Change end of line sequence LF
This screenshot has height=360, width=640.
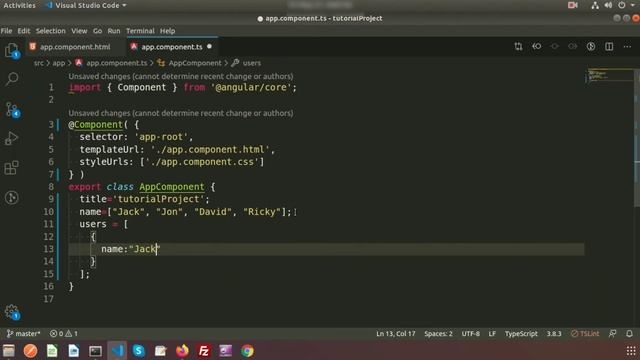492,333
